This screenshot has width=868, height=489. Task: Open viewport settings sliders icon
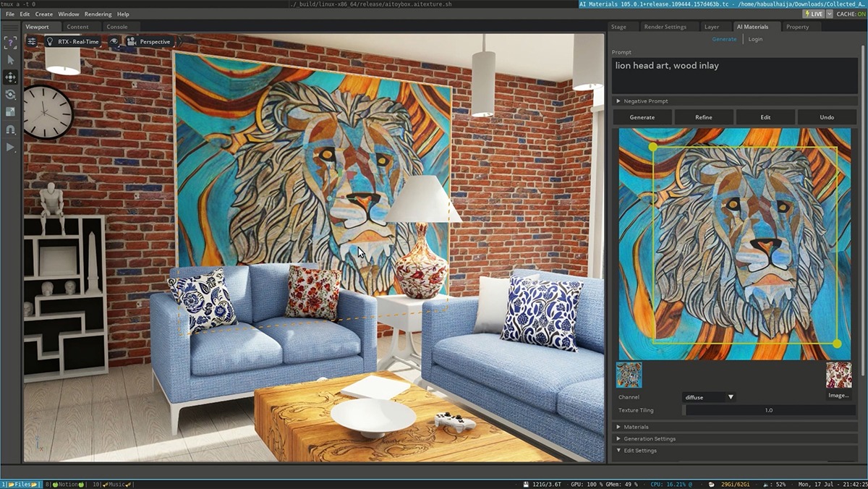click(32, 42)
